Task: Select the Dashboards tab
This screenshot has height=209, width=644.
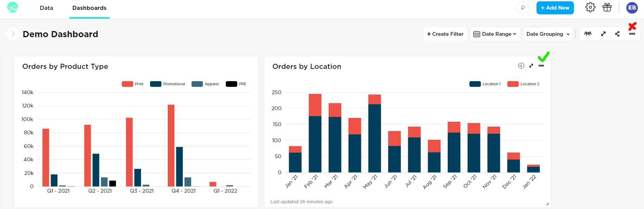Action: tap(89, 8)
